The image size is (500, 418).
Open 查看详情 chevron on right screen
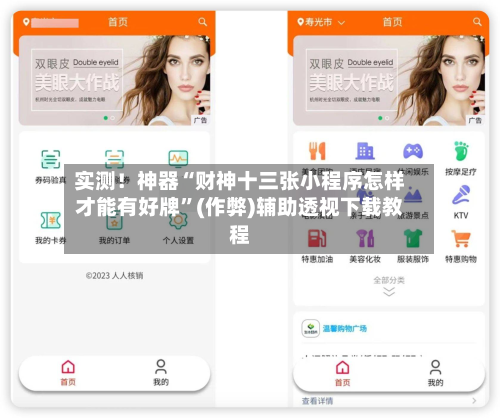pyautogui.click(x=474, y=401)
